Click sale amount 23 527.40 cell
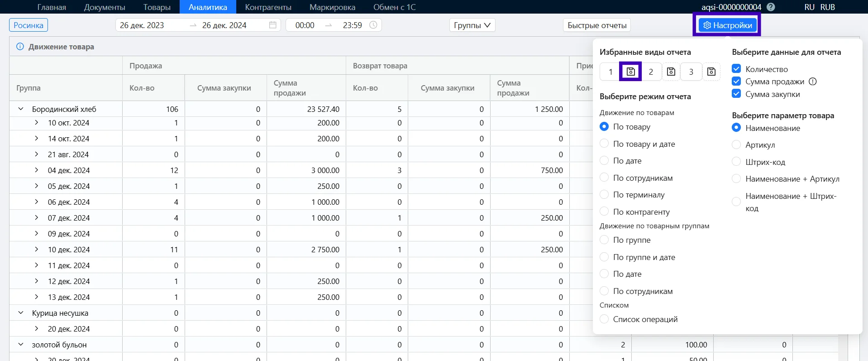 coord(306,109)
